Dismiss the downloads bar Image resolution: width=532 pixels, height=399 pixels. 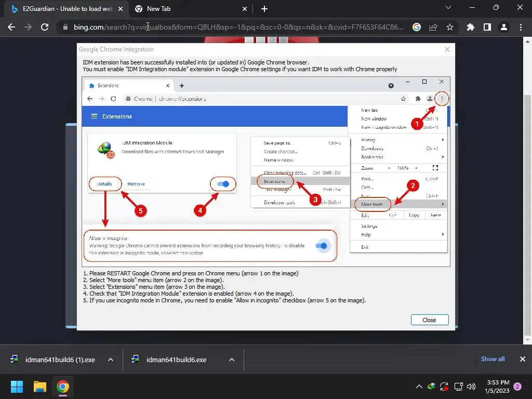tap(523, 359)
